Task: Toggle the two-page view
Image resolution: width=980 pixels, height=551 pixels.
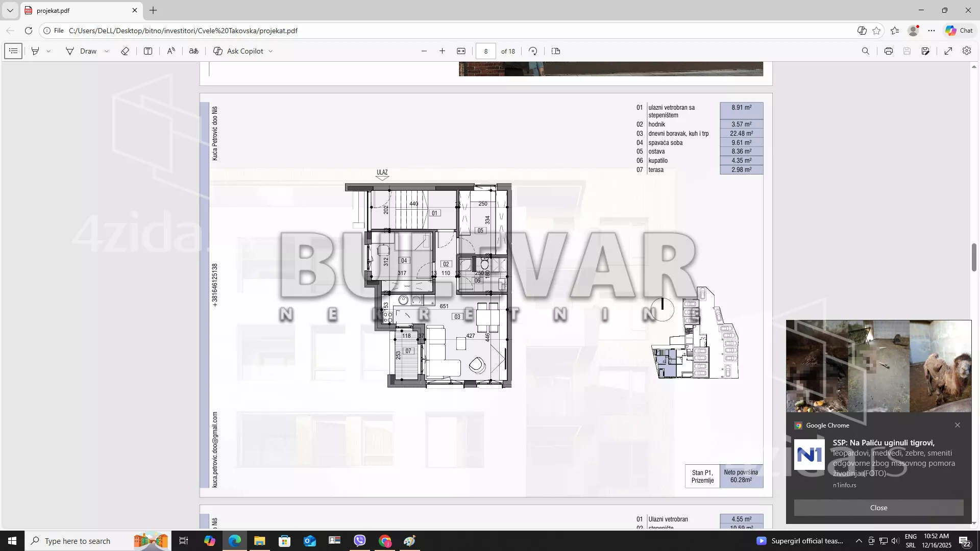Action: tap(556, 51)
